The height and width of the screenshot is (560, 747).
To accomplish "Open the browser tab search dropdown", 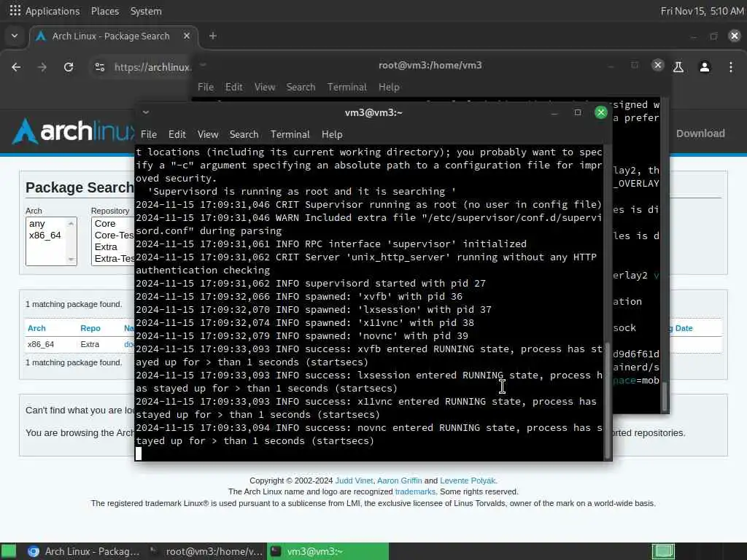I will pos(15,36).
